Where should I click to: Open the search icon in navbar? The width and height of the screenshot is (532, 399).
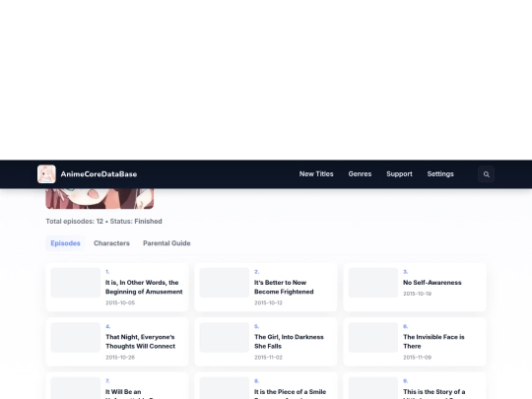[487, 174]
